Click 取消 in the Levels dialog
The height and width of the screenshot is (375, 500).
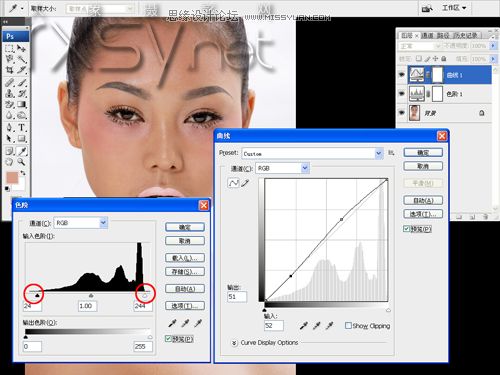185,241
